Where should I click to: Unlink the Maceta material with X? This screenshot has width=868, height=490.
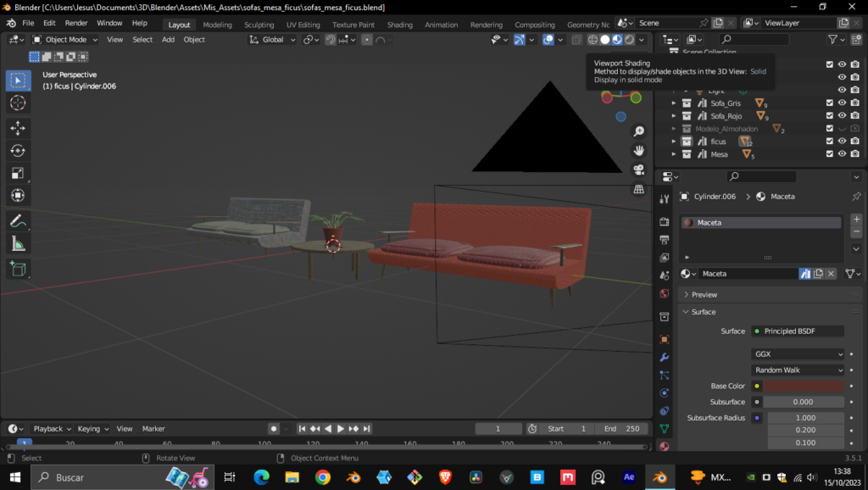pos(831,274)
